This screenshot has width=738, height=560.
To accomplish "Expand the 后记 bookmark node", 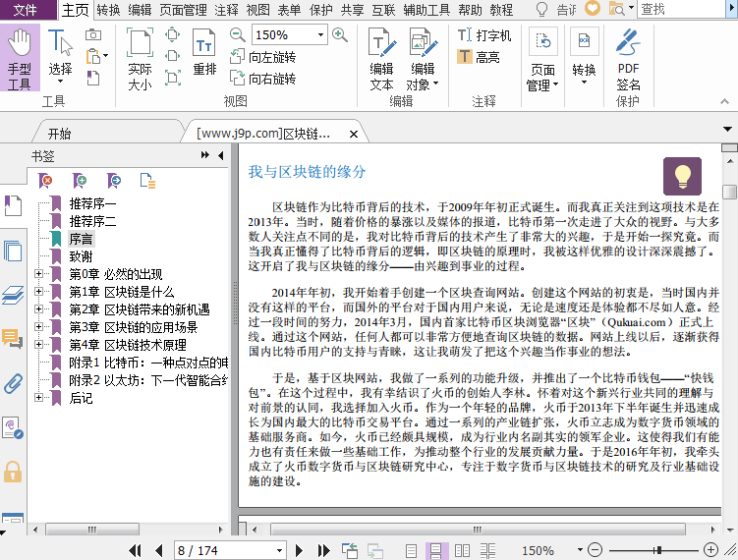I will click(39, 398).
